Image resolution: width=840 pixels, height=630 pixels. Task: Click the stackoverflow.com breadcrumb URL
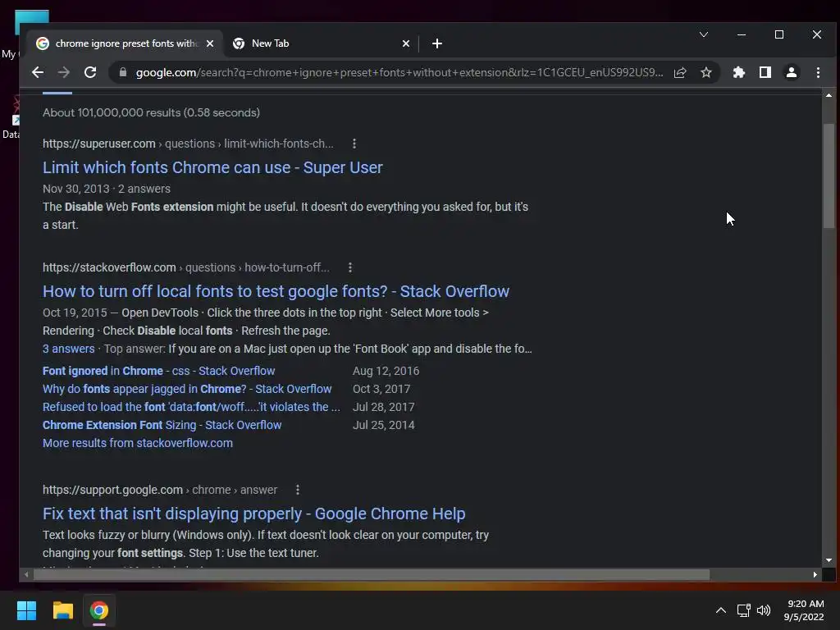click(x=186, y=267)
